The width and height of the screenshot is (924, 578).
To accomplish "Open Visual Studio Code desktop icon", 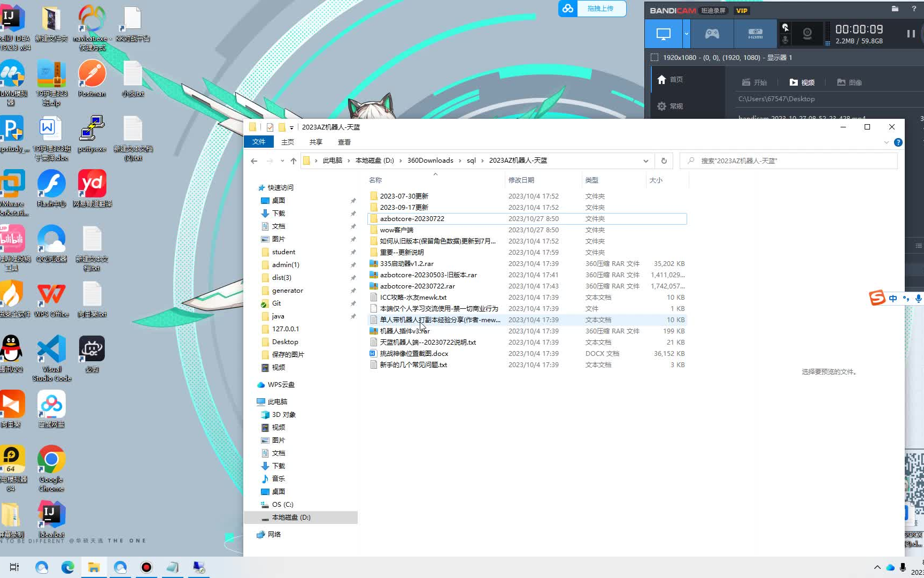I will 51,358.
